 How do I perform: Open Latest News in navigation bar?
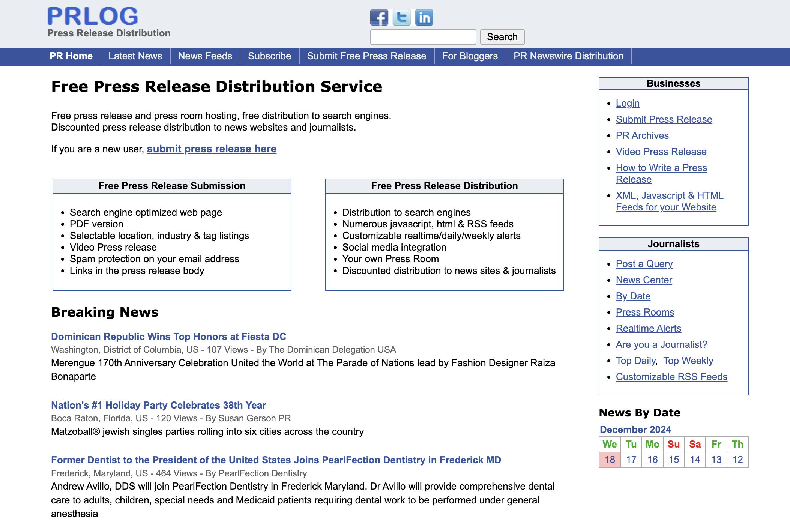pyautogui.click(x=135, y=56)
